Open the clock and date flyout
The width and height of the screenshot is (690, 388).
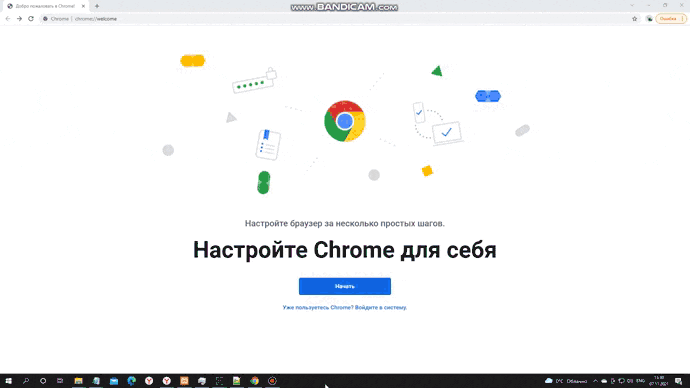click(659, 381)
